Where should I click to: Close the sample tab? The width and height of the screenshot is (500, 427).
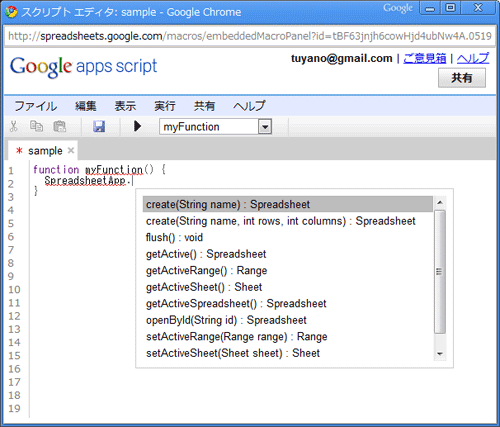[x=71, y=150]
